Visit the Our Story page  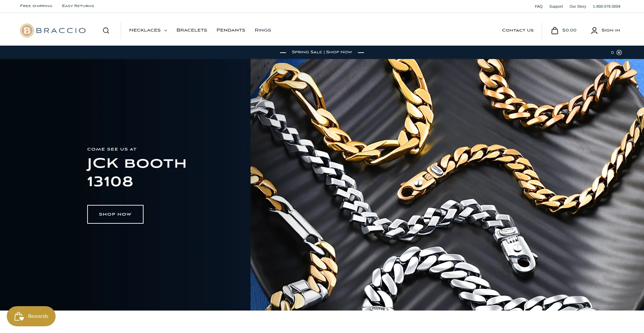pyautogui.click(x=578, y=6)
